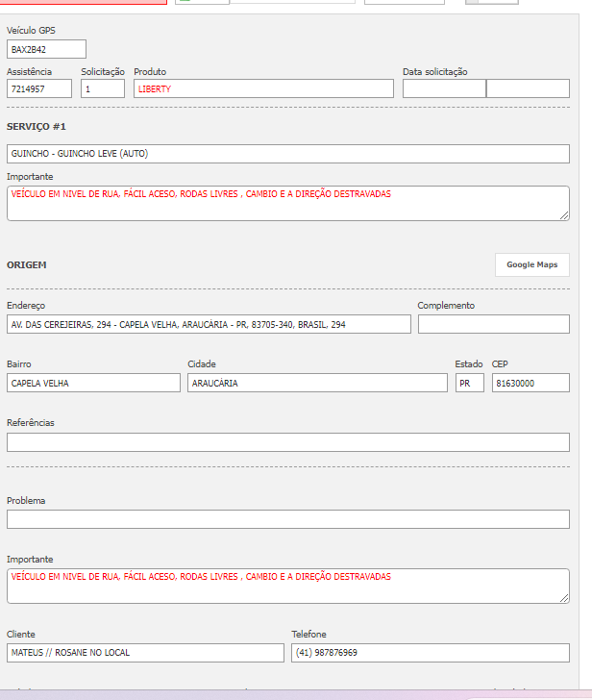Focus the CEP field
Screen dimensions: 592x700
click(x=530, y=383)
